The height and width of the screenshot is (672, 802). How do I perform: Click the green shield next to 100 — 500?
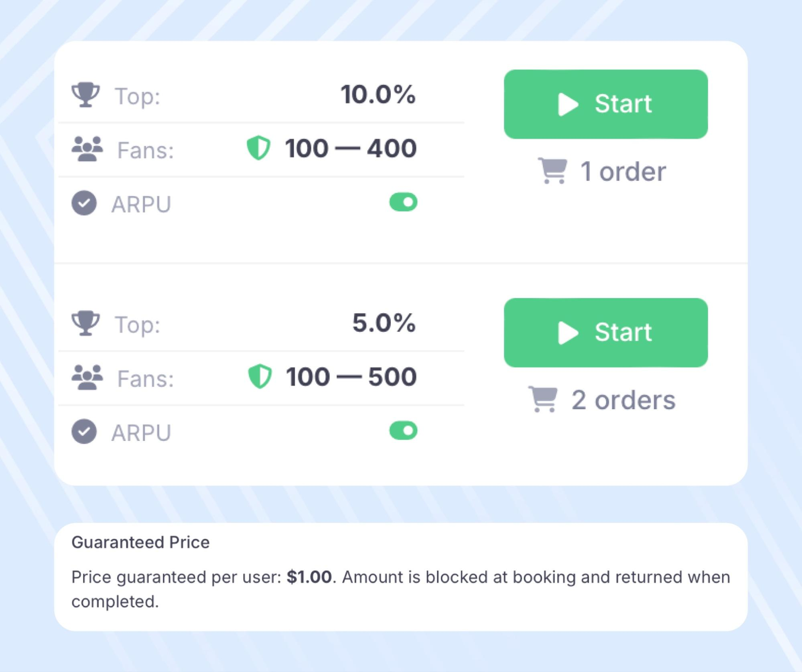[x=260, y=376]
